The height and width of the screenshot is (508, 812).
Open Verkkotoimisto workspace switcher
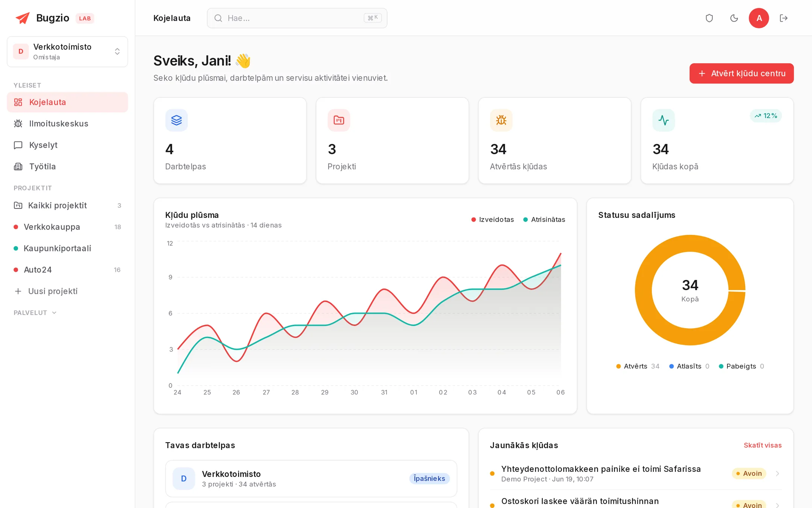coord(67,52)
